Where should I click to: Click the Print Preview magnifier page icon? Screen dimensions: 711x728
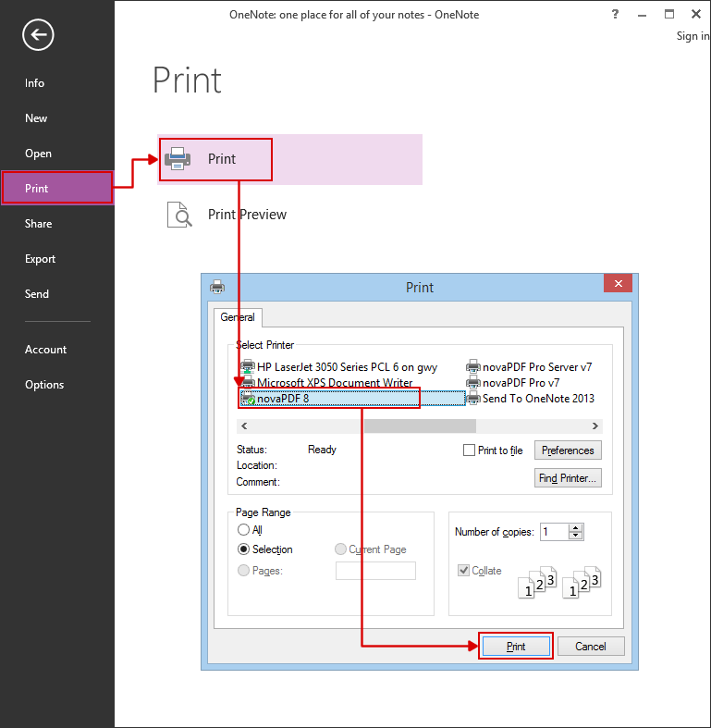pos(179,215)
